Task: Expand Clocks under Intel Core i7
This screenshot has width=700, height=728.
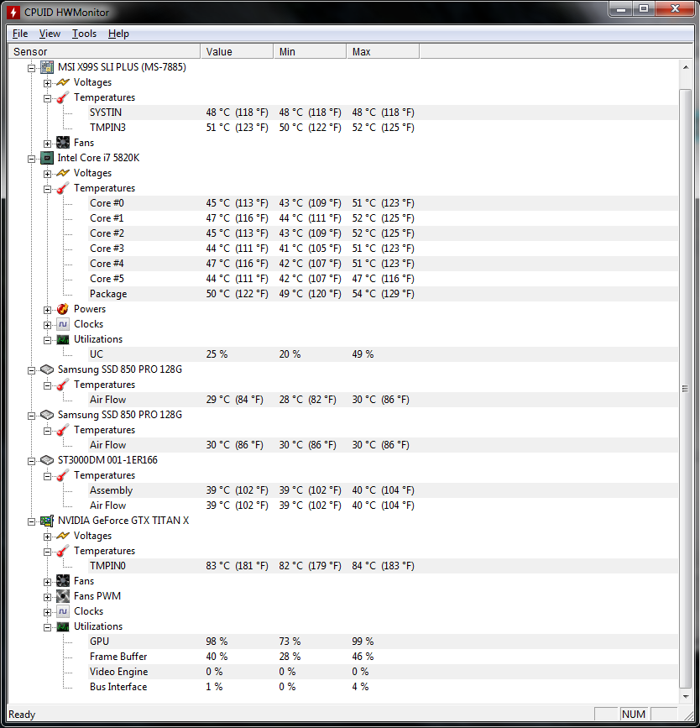Action: (47, 325)
